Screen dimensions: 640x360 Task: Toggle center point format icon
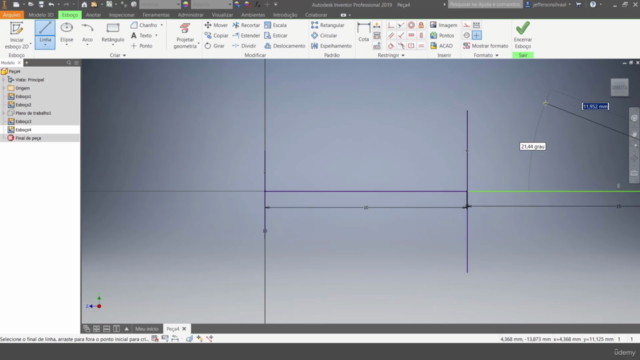pos(476,36)
